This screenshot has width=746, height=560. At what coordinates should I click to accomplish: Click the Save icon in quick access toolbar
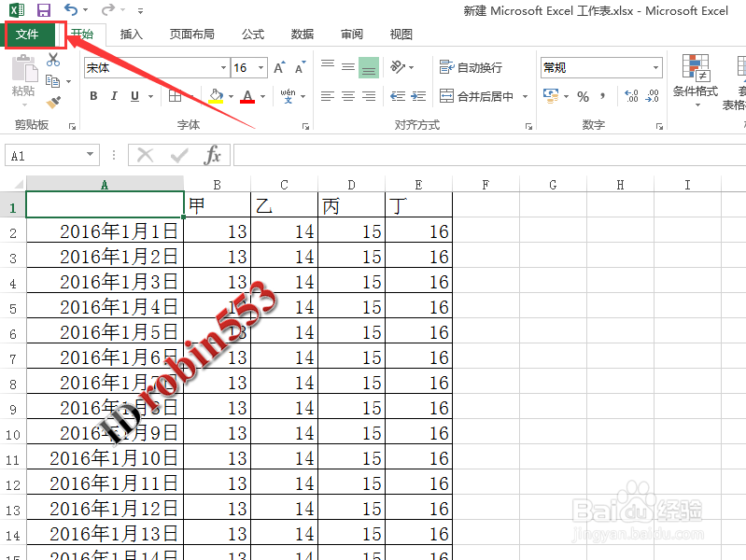point(44,10)
